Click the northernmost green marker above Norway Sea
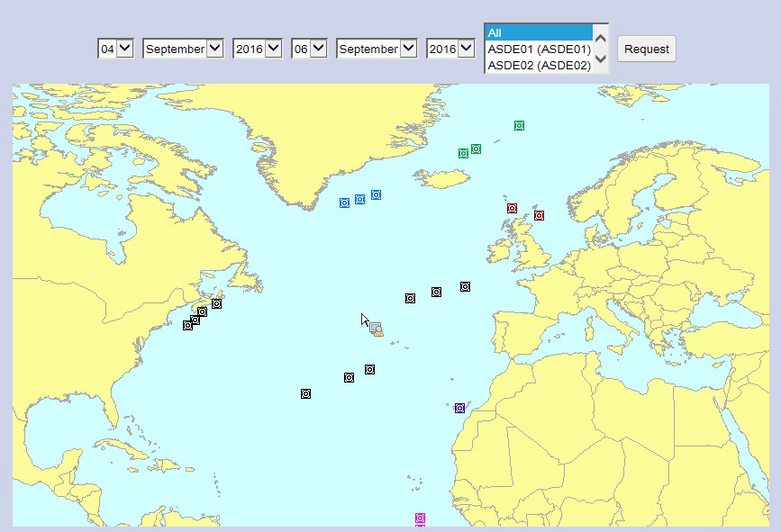Screen dimensions: 781x532 [519, 125]
